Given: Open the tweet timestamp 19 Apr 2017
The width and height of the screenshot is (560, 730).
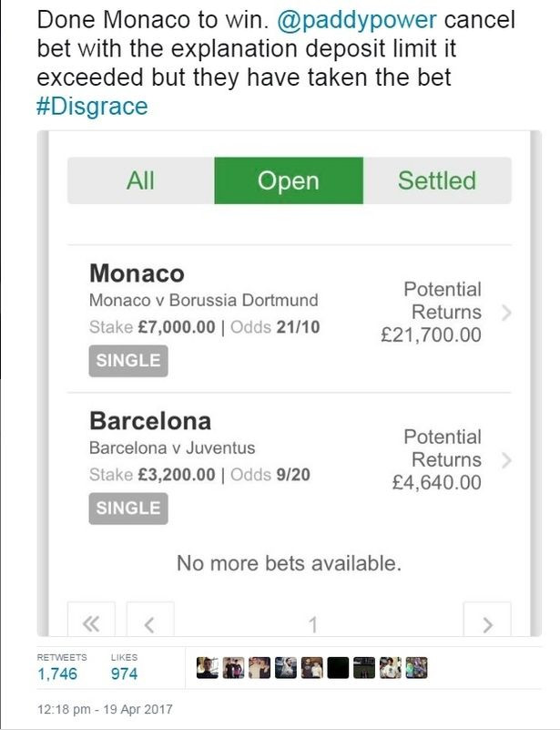Looking at the screenshot, I should [x=105, y=709].
